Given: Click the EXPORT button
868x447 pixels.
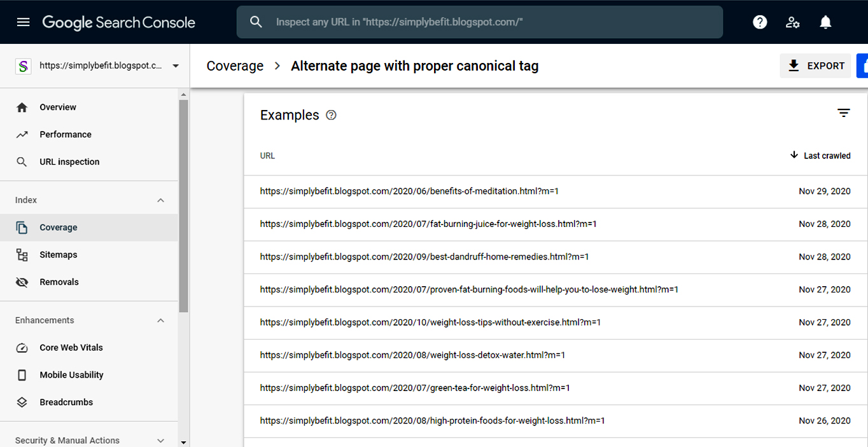Looking at the screenshot, I should point(815,65).
